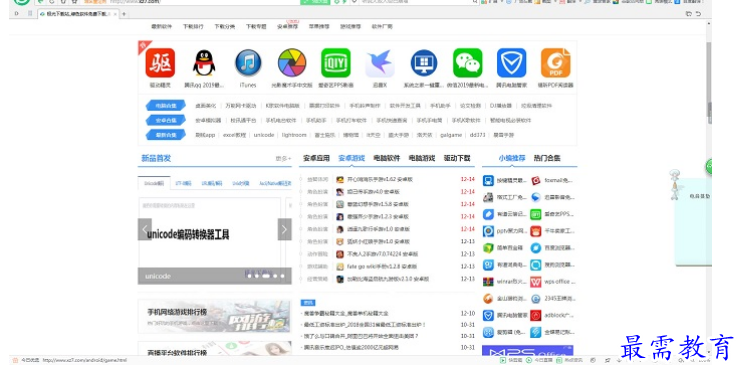Open the orange Foxit PDF reader icon
Screen dimensions: 742x379
[556, 63]
